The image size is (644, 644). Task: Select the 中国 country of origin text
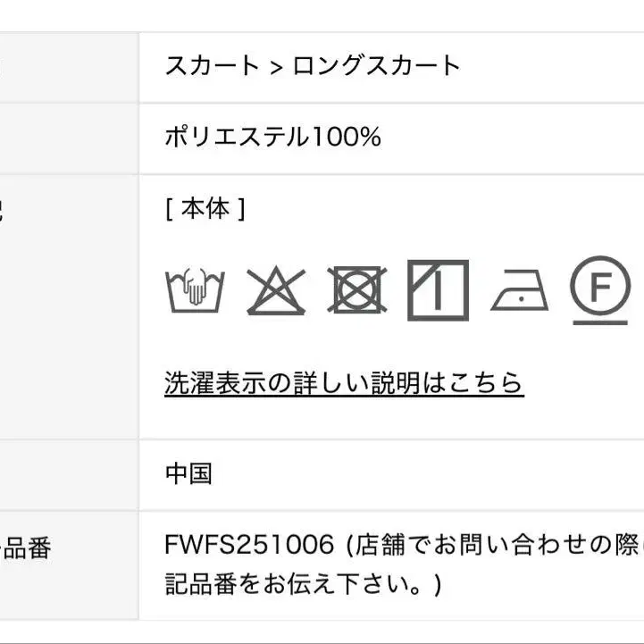(188, 473)
